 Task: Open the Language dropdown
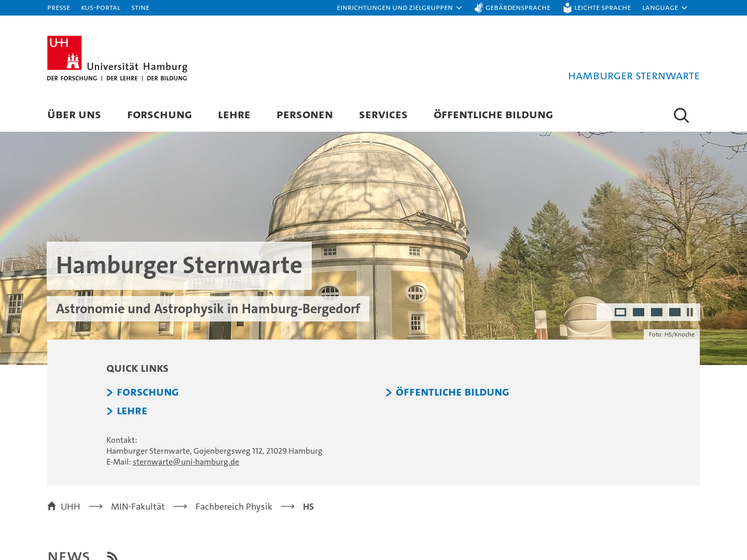click(x=665, y=8)
